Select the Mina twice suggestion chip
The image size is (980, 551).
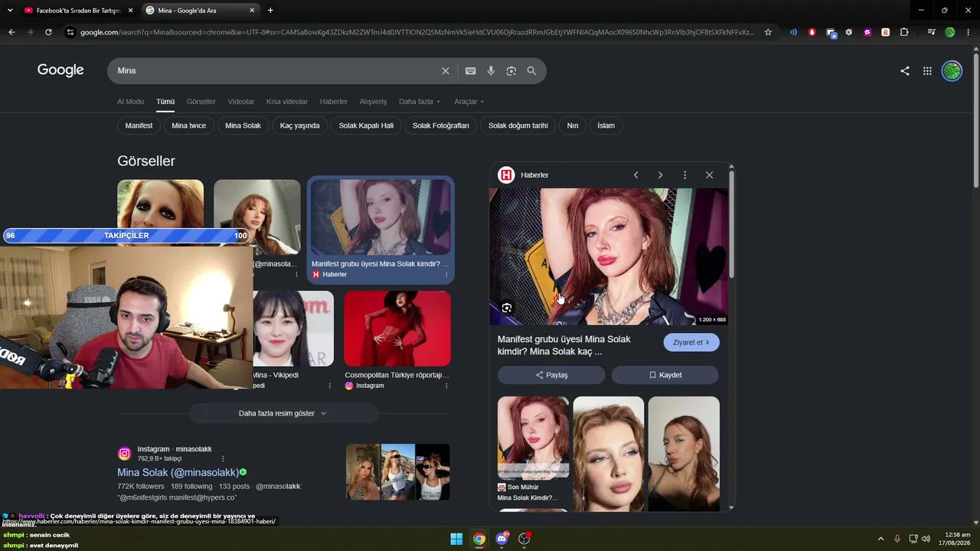coord(189,126)
